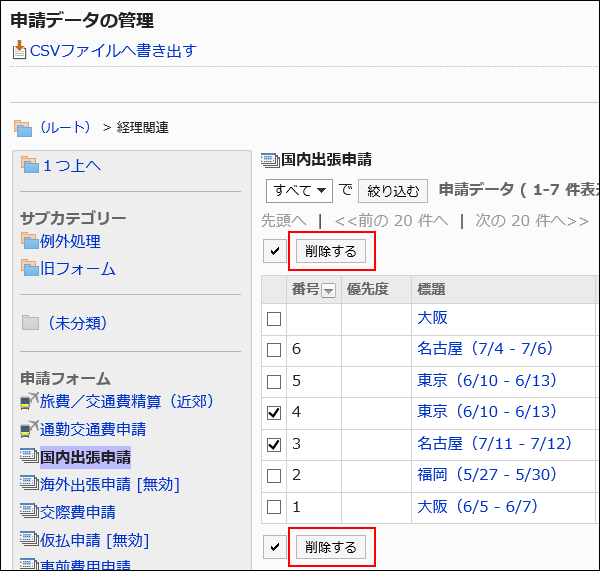
Task: Click the 申請データの管理 page title
Action: pos(82,21)
